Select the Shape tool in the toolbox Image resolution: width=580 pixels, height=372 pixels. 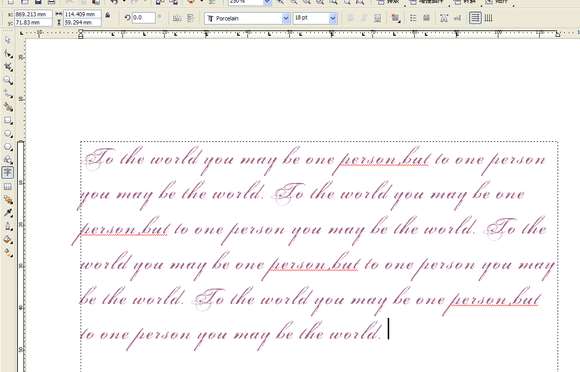pos(8,54)
